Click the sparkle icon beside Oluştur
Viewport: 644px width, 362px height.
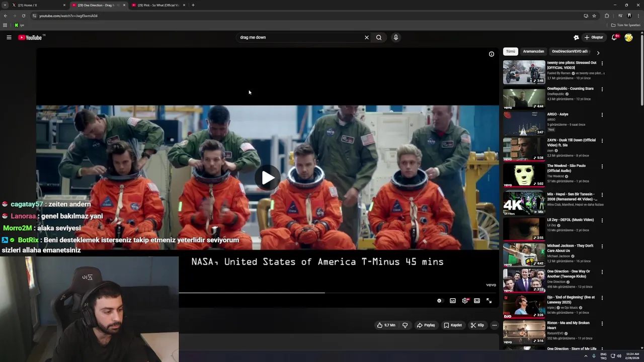click(576, 37)
